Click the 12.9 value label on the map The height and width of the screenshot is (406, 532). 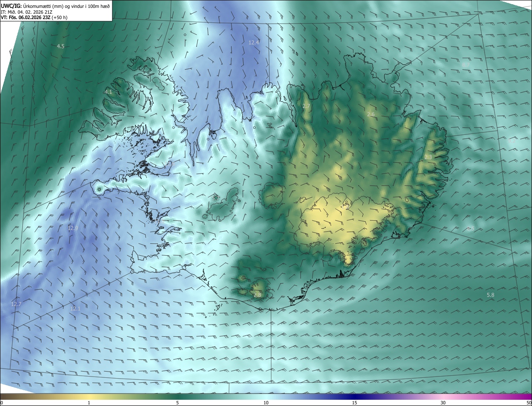pyautogui.click(x=73, y=228)
